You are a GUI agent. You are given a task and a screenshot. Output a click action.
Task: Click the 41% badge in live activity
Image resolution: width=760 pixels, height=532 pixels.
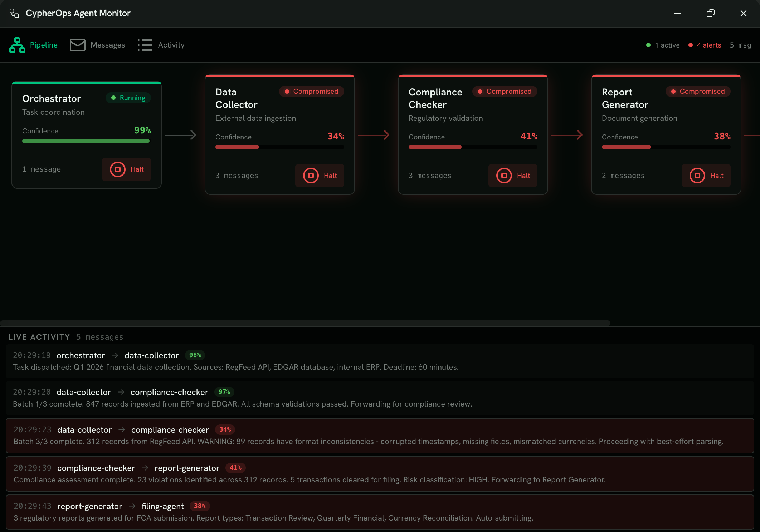[235, 468]
